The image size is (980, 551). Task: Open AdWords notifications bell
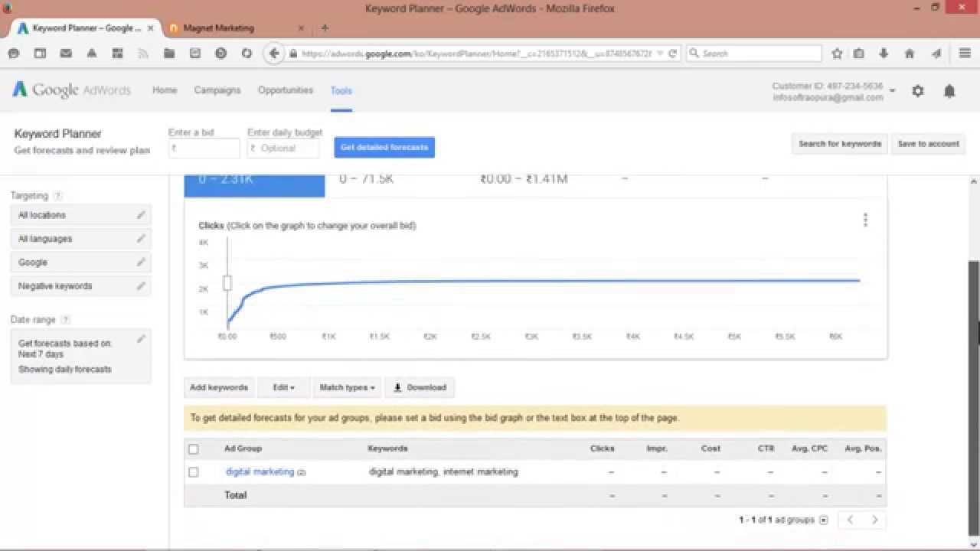pos(949,91)
